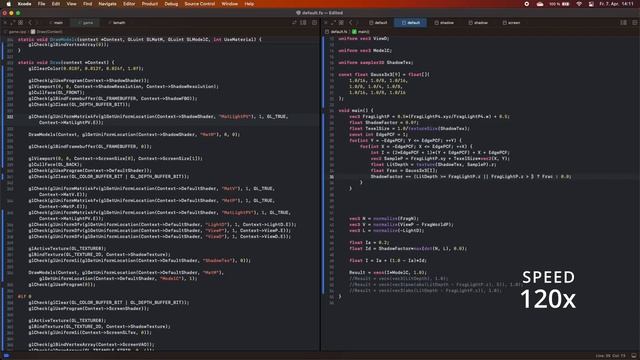Click the 'vec3 N = normalize(FragN);' line
Image resolution: width=640 pixels, height=360 pixels.
(384, 218)
